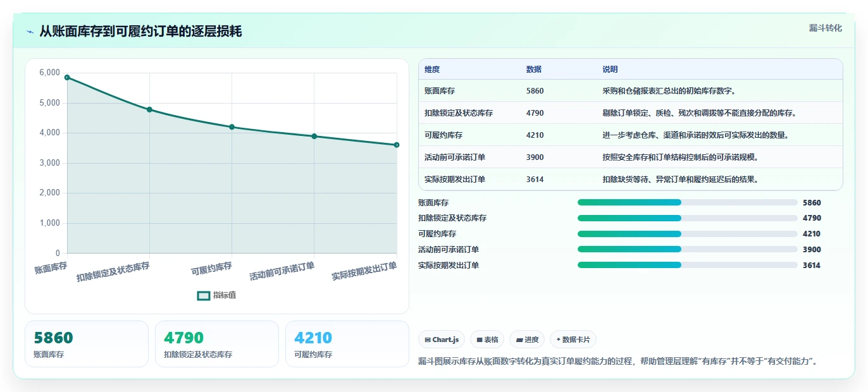Click chart data point for 活动前可承诺订单

314,136
